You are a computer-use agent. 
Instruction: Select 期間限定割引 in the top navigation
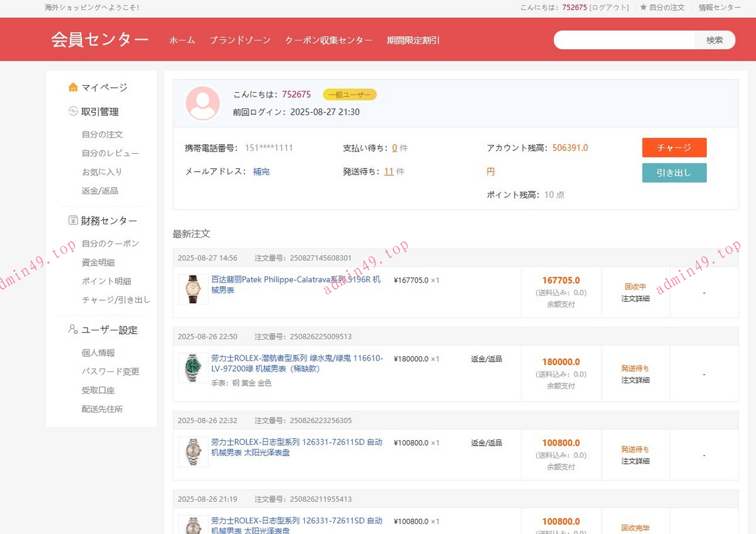[413, 40]
